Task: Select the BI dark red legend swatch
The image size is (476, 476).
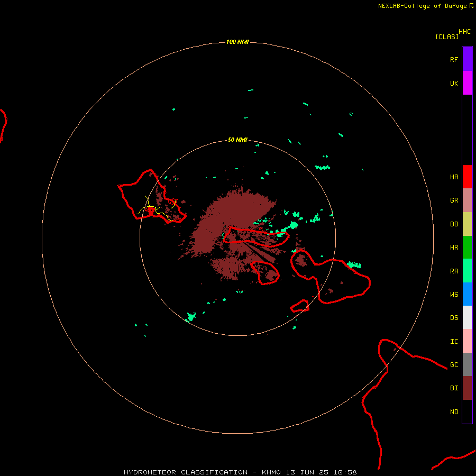Action: 467,388
